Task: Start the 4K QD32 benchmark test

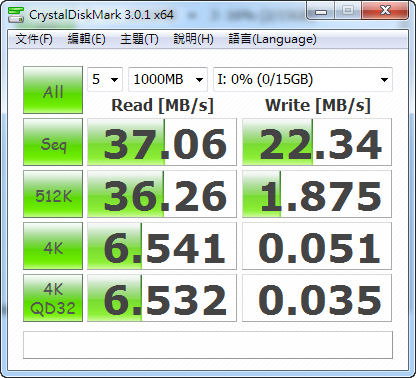Action: tap(53, 298)
